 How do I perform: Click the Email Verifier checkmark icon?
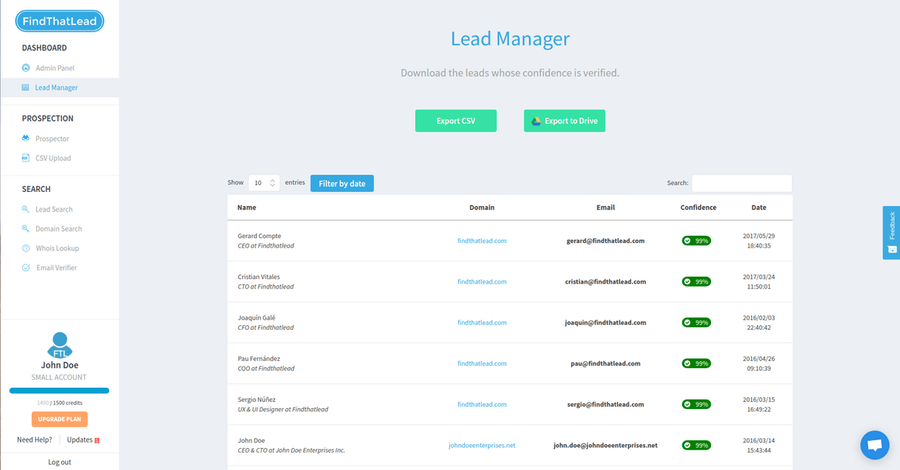[26, 267]
